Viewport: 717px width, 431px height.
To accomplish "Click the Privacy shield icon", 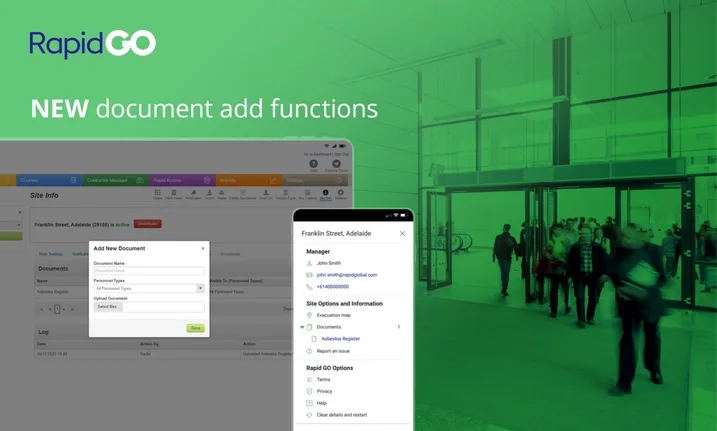I will pos(309,392).
